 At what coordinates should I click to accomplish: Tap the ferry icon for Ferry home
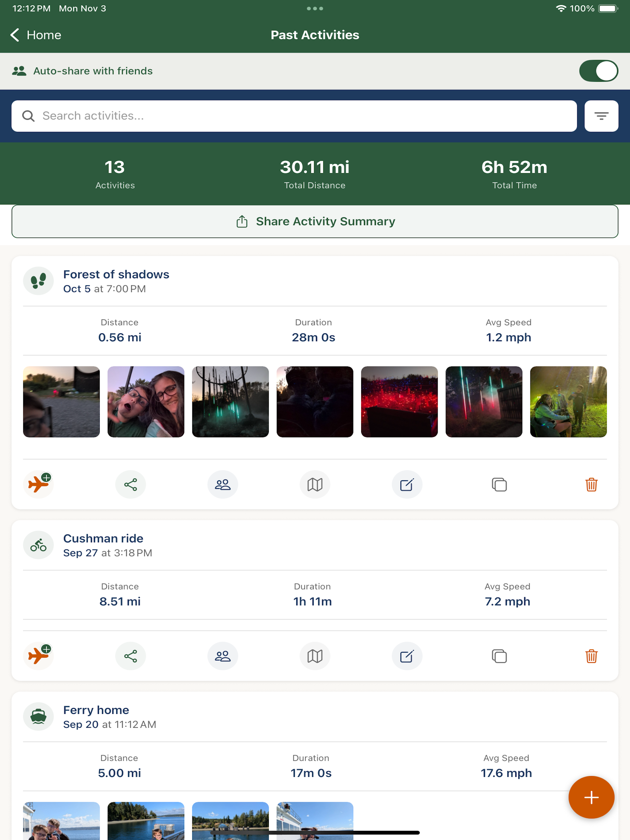(x=38, y=717)
